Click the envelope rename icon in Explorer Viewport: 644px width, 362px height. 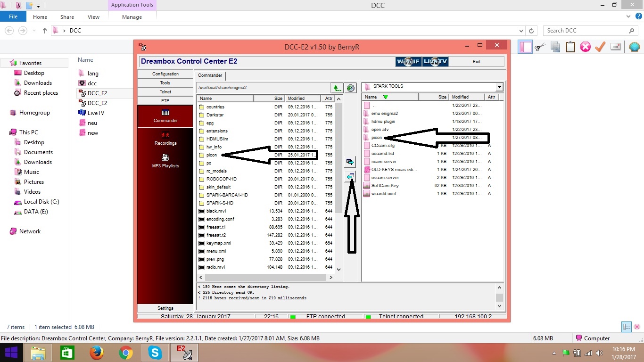click(615, 47)
